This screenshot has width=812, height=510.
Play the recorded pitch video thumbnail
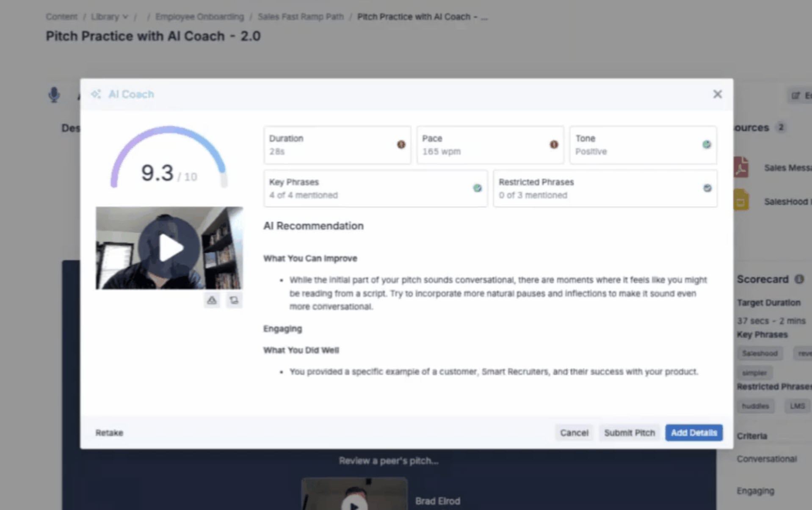(x=169, y=248)
